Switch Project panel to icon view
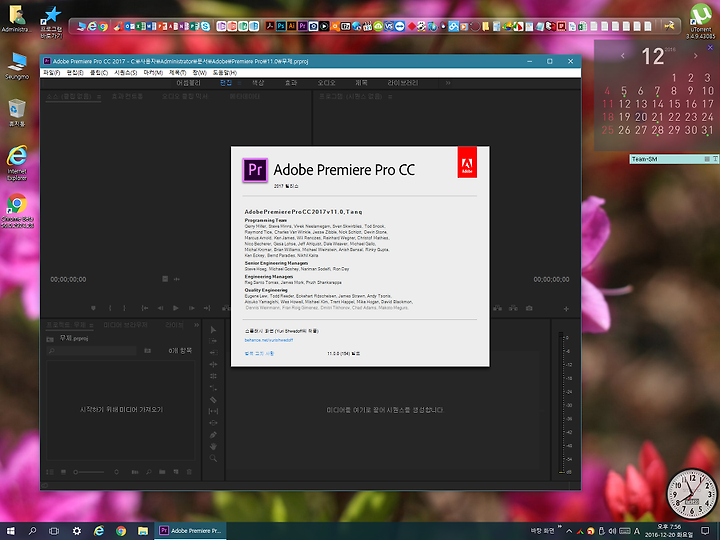This screenshot has width=720, height=540. [63, 472]
